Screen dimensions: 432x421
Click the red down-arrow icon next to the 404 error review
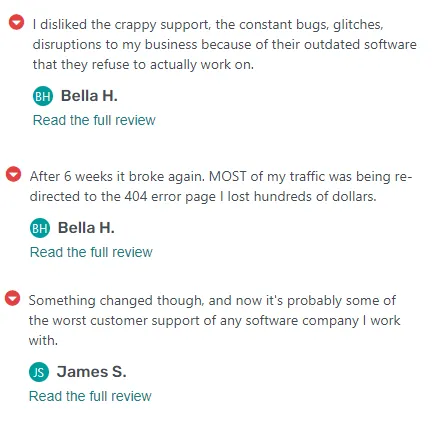[x=13, y=174]
